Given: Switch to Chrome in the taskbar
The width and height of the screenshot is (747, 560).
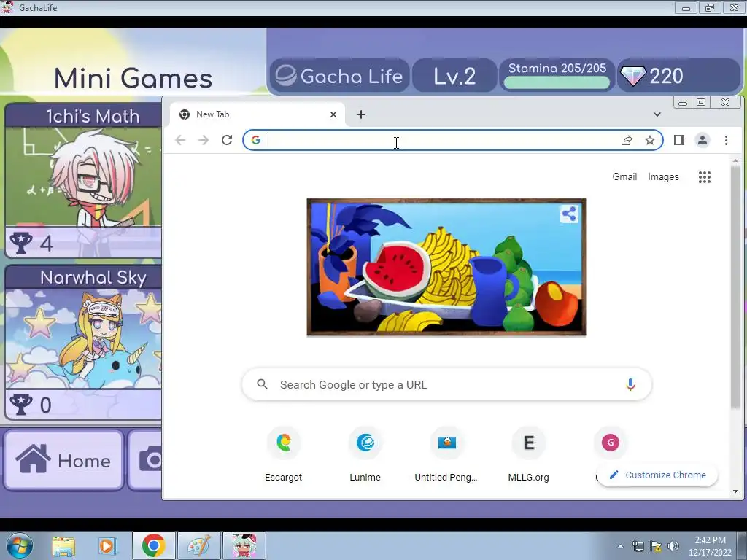Looking at the screenshot, I should pyautogui.click(x=153, y=545).
